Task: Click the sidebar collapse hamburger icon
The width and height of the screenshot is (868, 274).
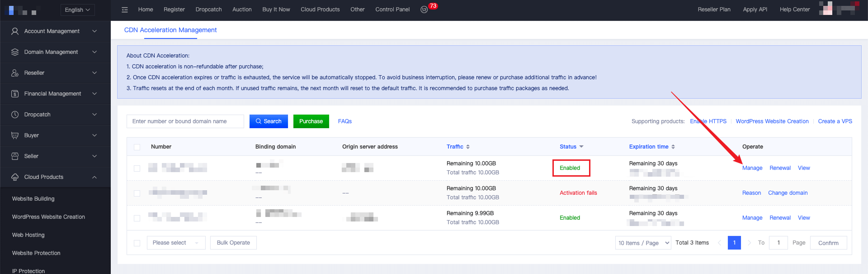Action: click(x=125, y=10)
